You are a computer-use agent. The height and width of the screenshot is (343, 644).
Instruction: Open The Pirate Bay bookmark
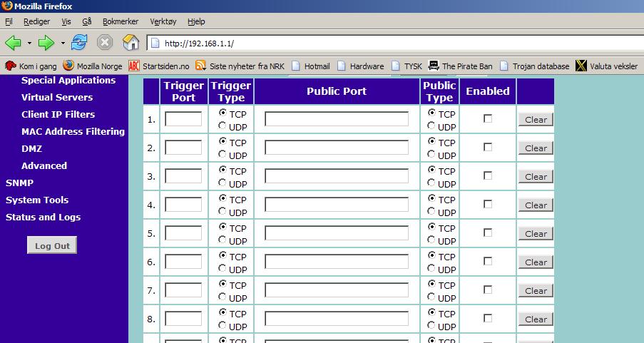pyautogui.click(x=460, y=66)
